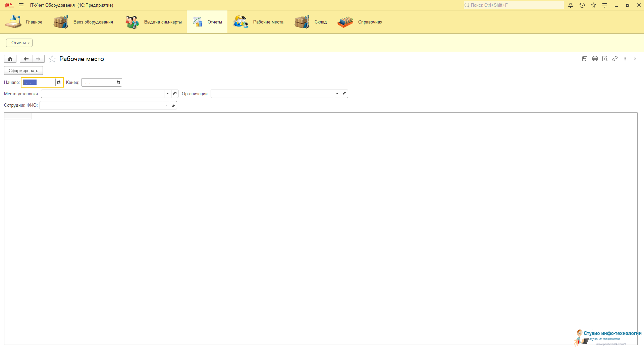
Task: Click the home page icon
Action: point(10,59)
